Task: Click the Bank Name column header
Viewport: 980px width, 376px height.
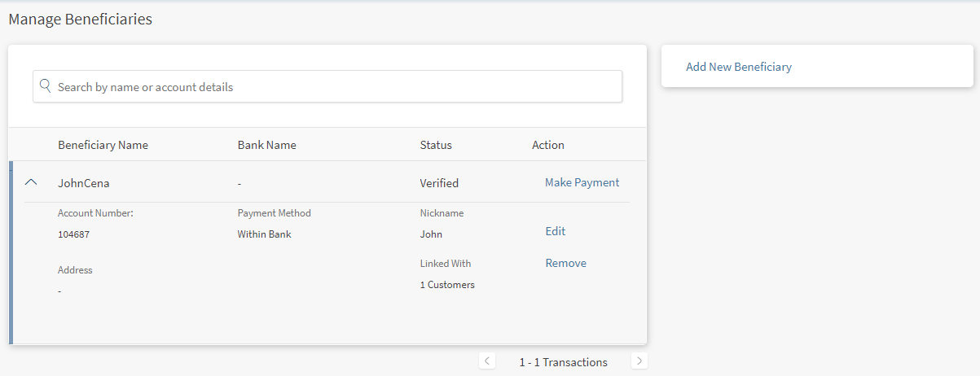Action: click(x=266, y=145)
